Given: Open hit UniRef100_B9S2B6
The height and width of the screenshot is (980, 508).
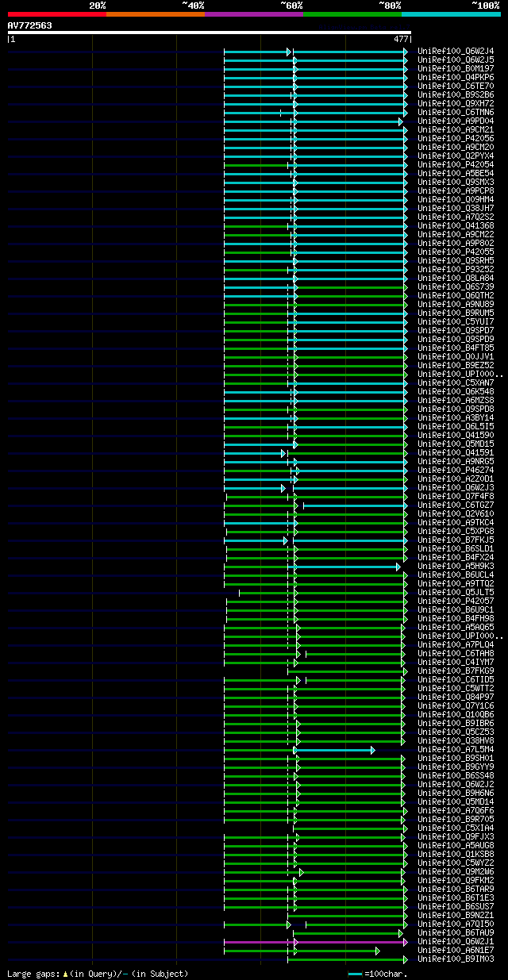Looking at the screenshot, I should tap(456, 95).
